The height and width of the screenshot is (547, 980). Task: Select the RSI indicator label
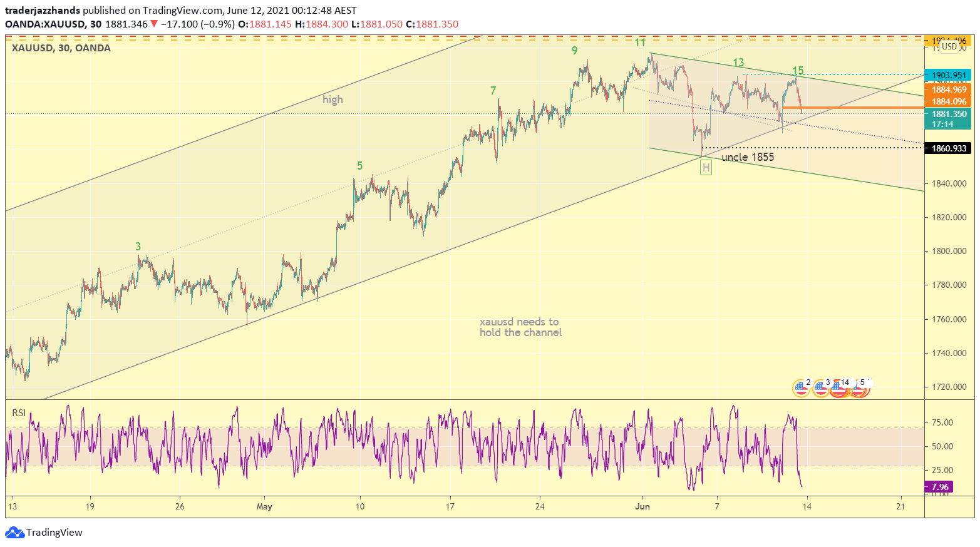[19, 412]
